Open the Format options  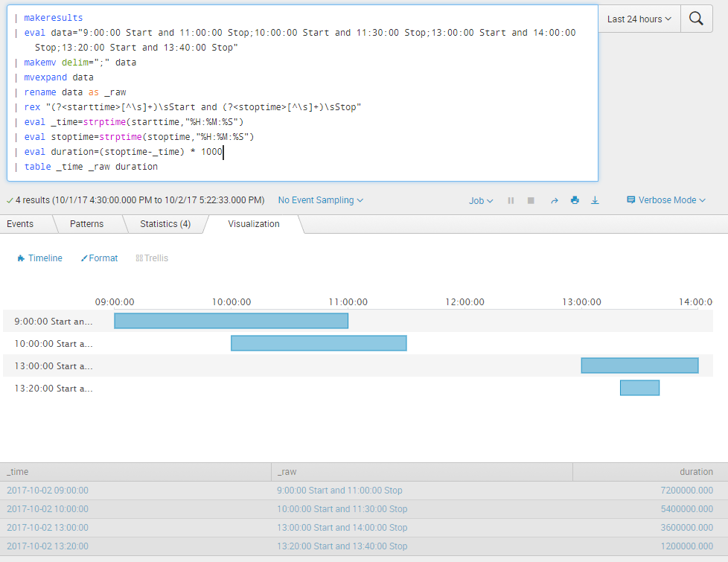(99, 258)
